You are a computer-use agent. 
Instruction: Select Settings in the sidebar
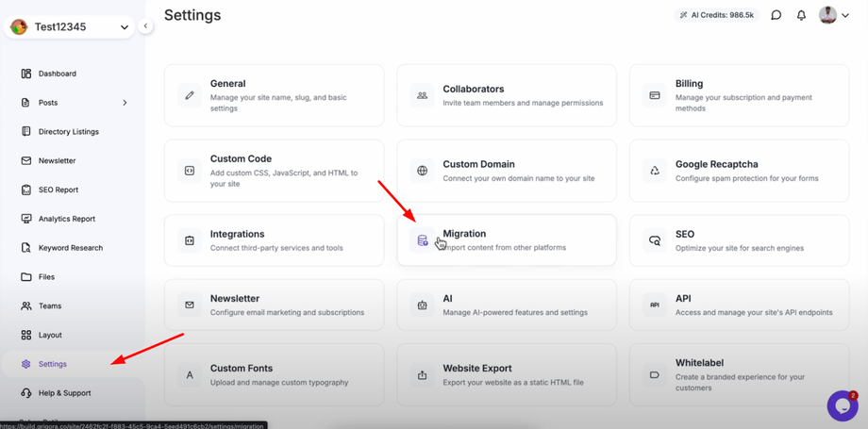point(52,364)
